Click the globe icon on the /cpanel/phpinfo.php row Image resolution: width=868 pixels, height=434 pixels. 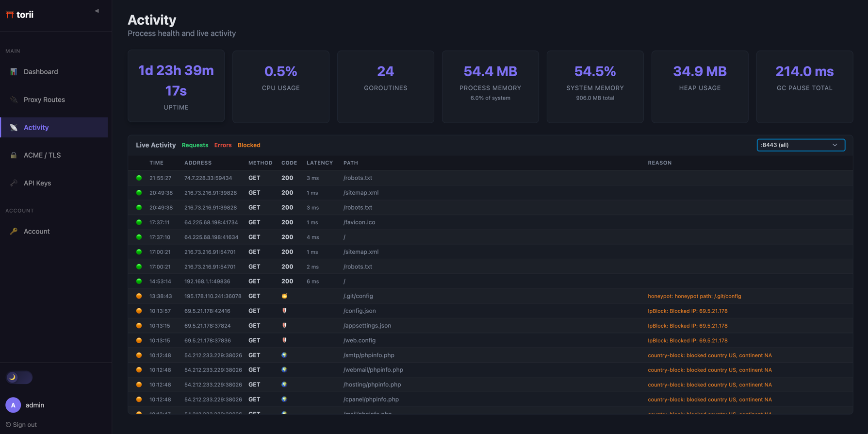click(x=284, y=400)
